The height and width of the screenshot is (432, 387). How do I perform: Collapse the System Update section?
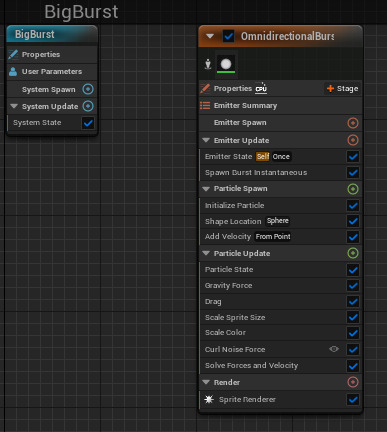tap(14, 106)
